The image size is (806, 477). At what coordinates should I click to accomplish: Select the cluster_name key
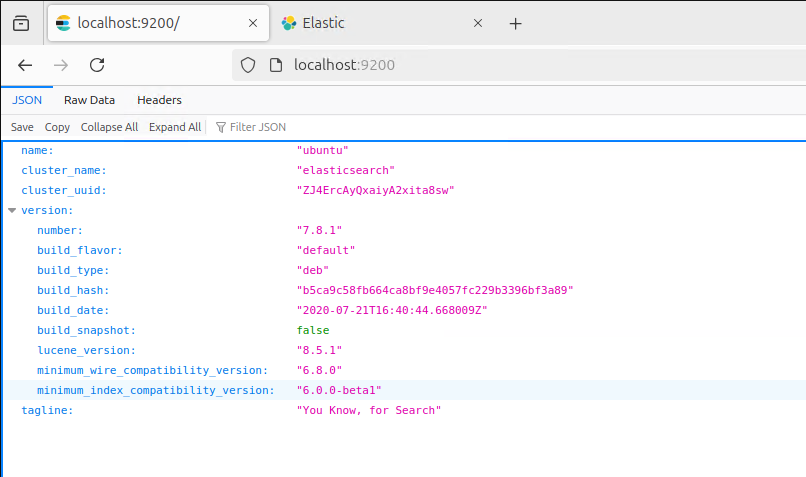point(64,171)
